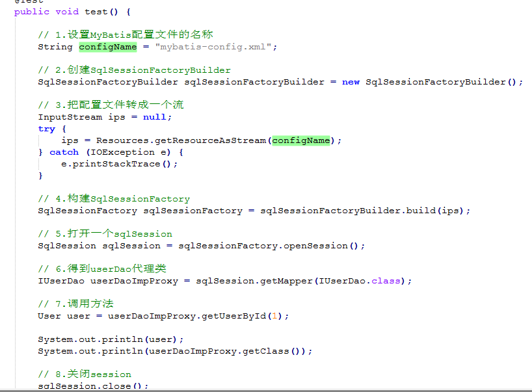Click the comment '// 1.设置MyBatis配置文件的名称'
The image size is (532, 392).
coord(126,34)
